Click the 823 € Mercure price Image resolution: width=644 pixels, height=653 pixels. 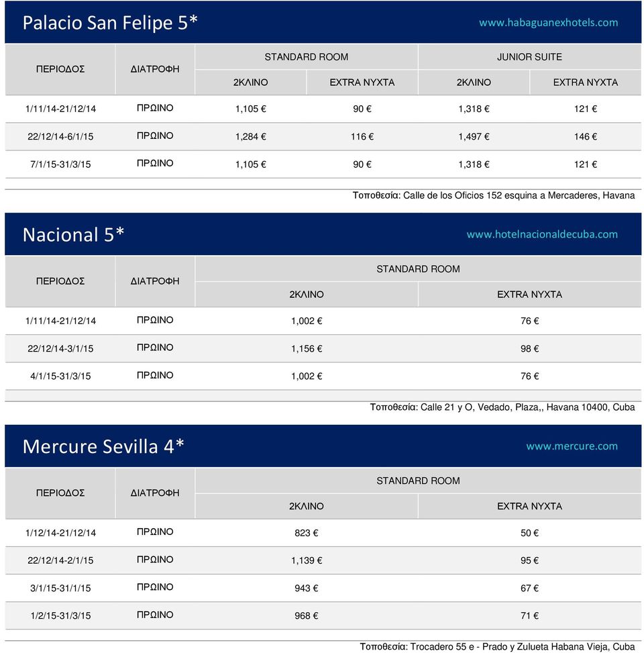click(x=307, y=533)
